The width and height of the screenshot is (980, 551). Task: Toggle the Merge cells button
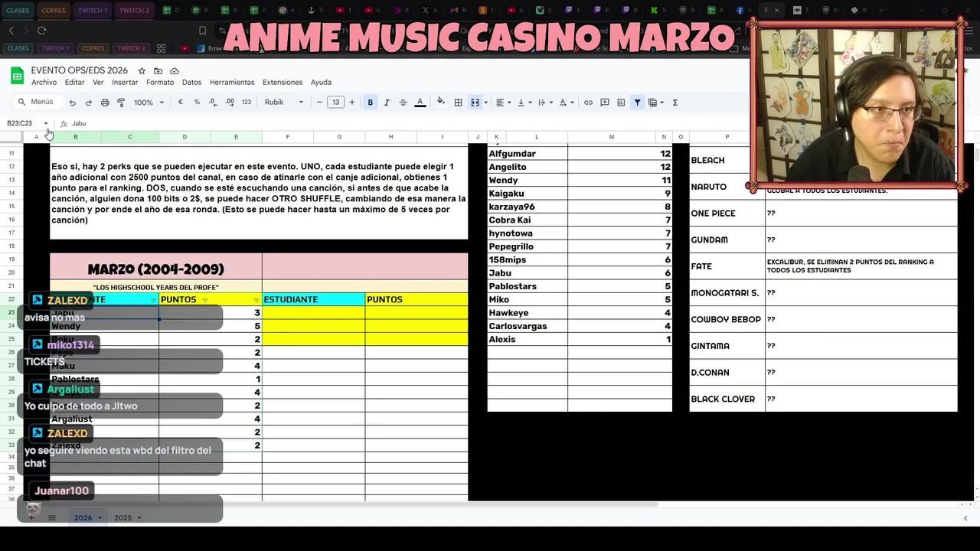(x=475, y=103)
